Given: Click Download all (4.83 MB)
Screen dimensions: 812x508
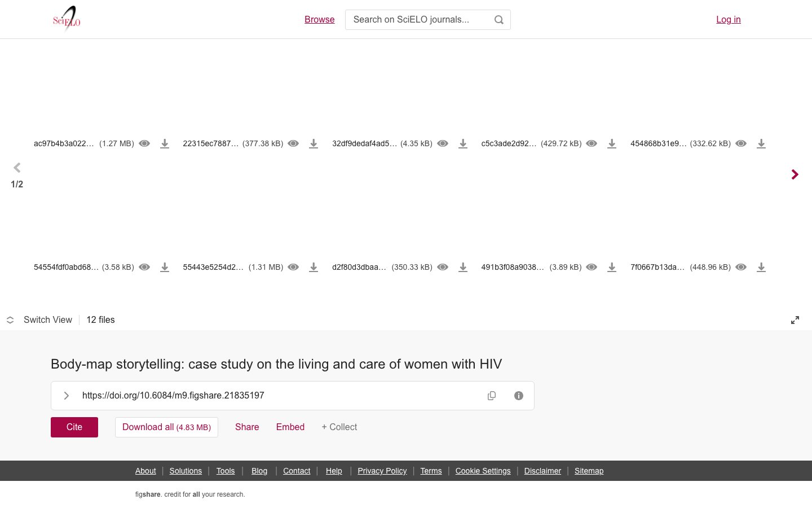Looking at the screenshot, I should coord(166,427).
